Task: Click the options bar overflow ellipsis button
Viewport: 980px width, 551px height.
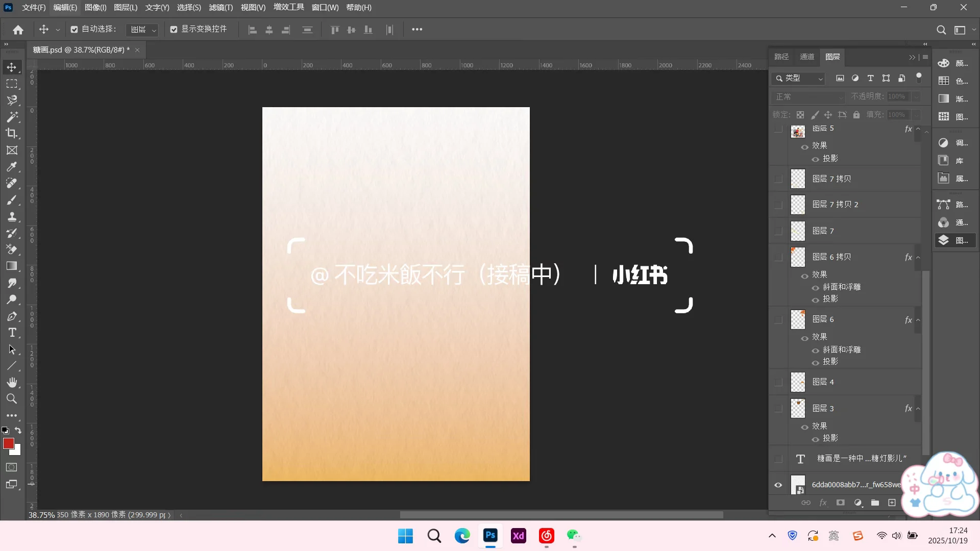Action: 417,29
